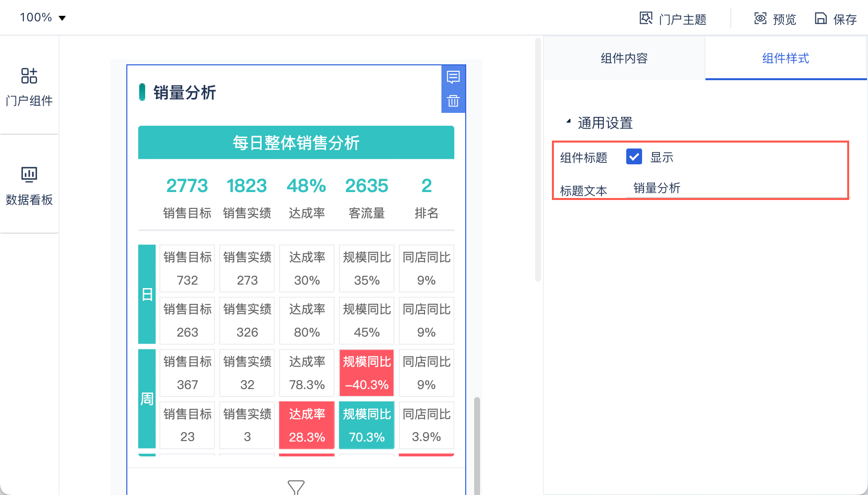Select the component style tab
The width and height of the screenshot is (868, 495).
[786, 58]
